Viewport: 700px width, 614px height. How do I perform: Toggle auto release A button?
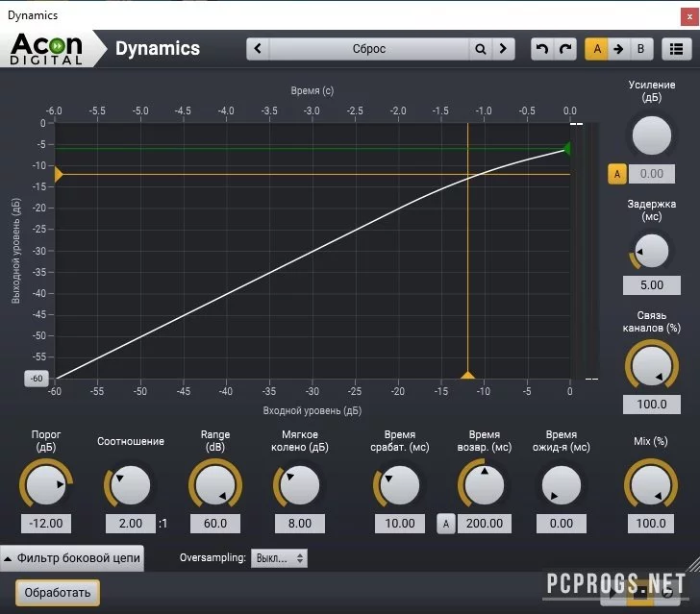(446, 524)
